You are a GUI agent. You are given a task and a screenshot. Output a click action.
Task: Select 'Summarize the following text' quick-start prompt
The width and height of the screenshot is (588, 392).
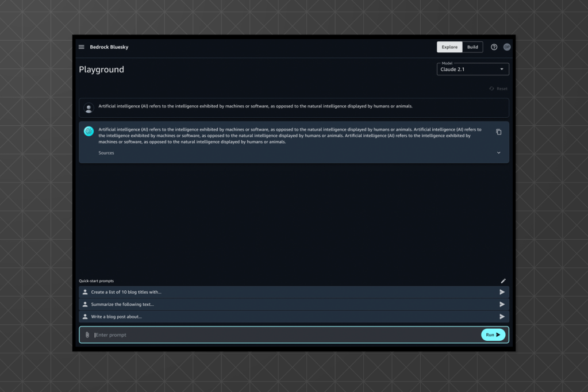122,304
